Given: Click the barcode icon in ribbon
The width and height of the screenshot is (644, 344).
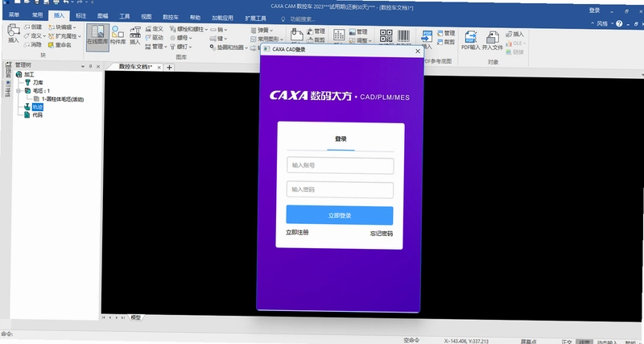Looking at the screenshot, I should pos(404,35).
